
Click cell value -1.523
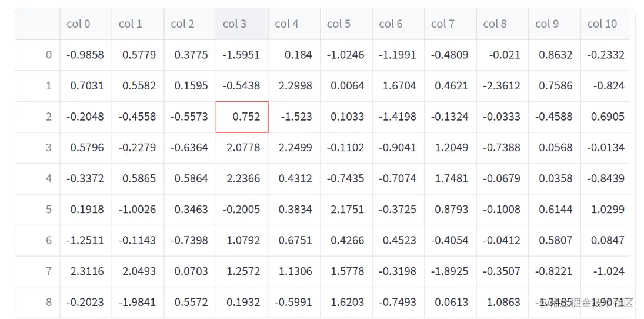(295, 117)
